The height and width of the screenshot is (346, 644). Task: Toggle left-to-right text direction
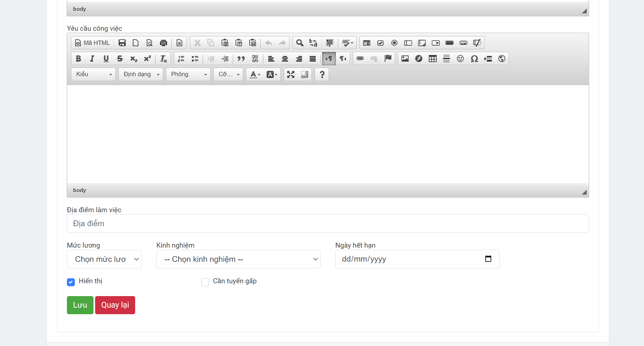click(x=329, y=59)
